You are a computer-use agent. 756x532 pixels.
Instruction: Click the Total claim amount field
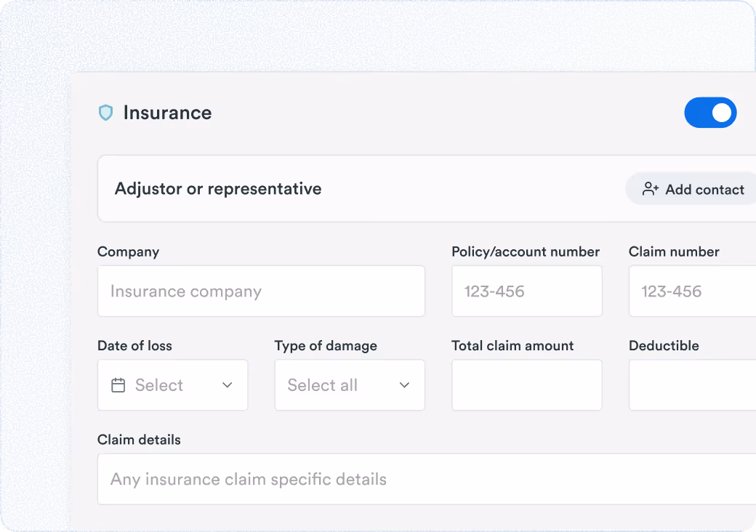click(x=526, y=385)
